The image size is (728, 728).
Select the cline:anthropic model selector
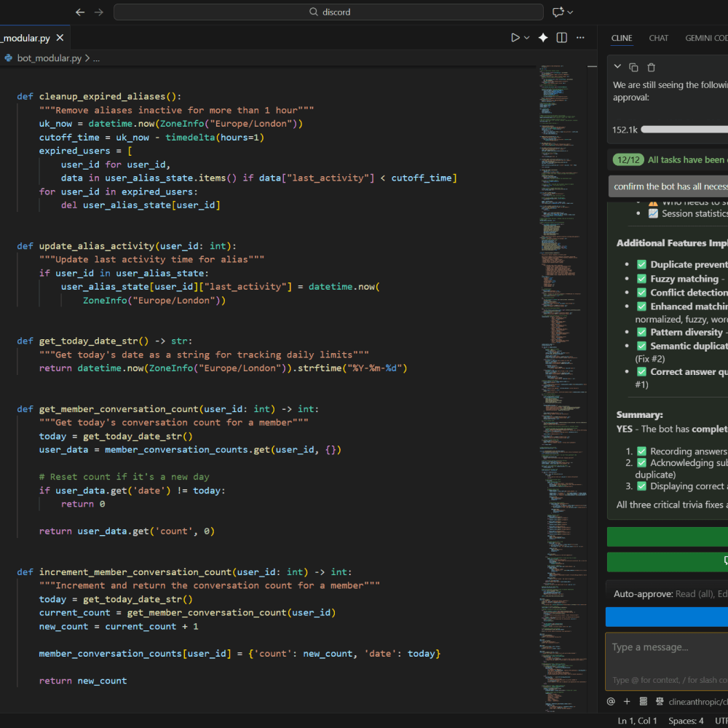pyautogui.click(x=692, y=701)
